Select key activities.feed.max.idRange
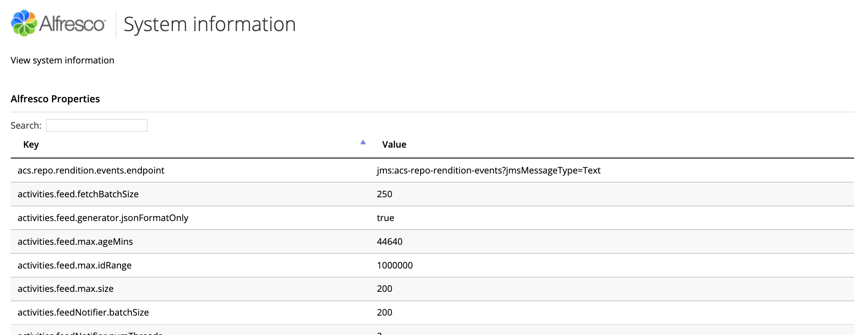Screen dimensions: 868x335 tap(75, 265)
